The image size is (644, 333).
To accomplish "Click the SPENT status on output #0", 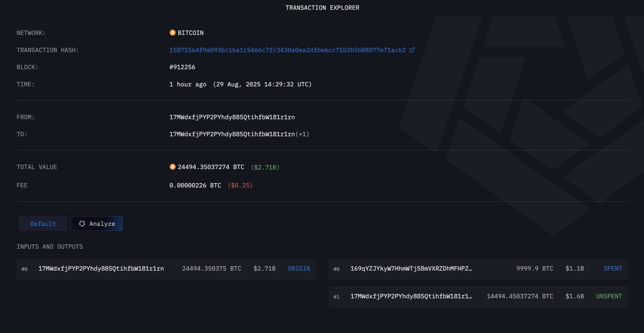I will coord(613,269).
